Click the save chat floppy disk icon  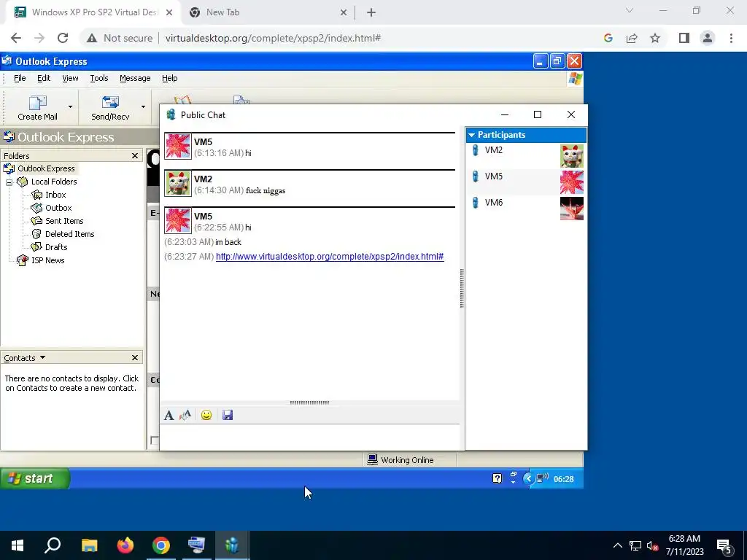click(228, 415)
